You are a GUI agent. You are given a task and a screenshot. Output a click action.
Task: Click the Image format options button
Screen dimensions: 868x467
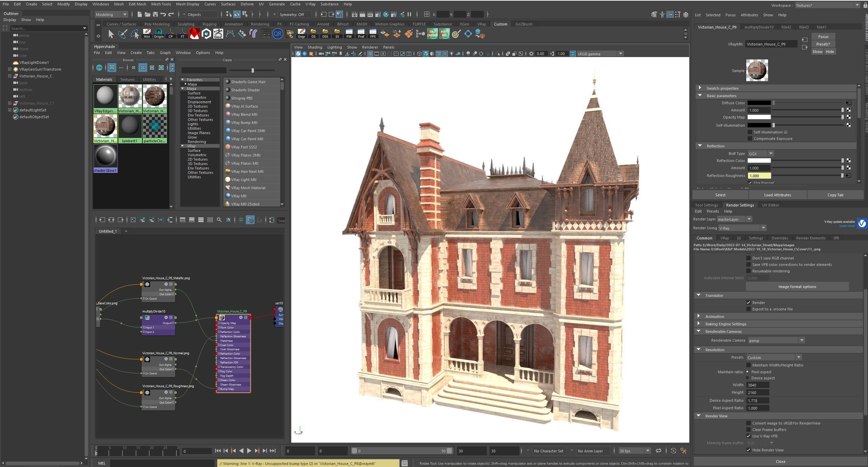797,287
